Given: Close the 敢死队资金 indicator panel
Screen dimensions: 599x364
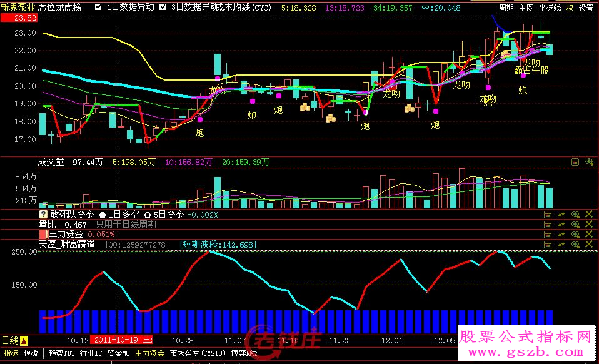Looking at the screenshot, I should tap(589, 215).
